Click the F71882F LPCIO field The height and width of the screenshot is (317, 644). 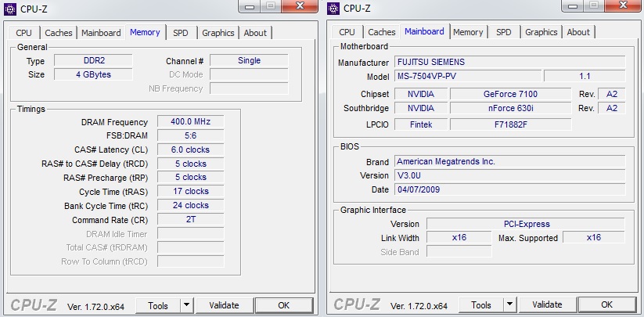coord(510,124)
